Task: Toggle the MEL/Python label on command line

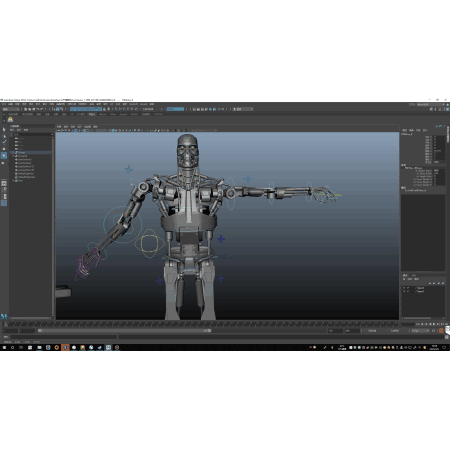Action: pos(6,337)
